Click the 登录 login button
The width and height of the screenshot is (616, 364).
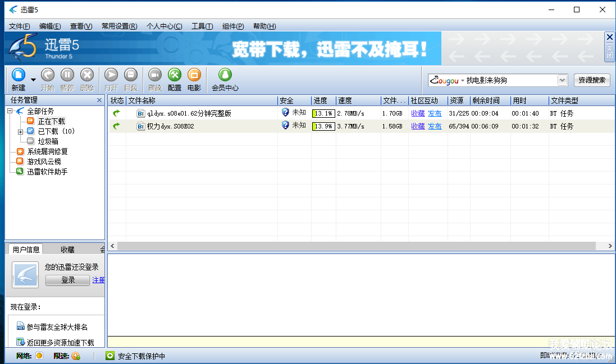click(x=67, y=280)
